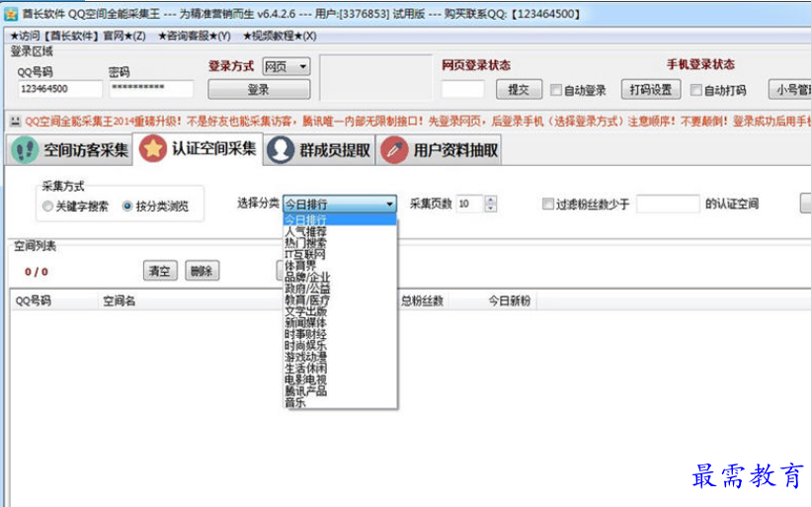Image resolution: width=812 pixels, height=507 pixels.
Task: Decrease 采集页数 with the down stepper arrow
Action: click(490, 208)
